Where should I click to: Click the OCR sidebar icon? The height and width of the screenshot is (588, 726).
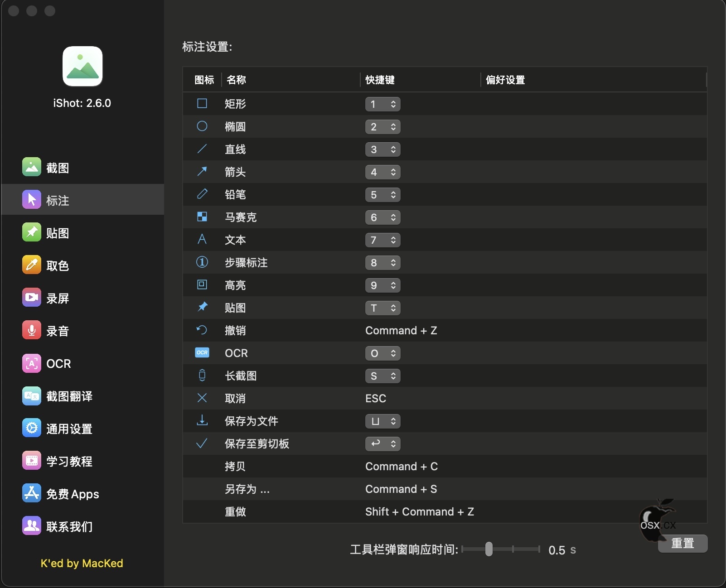pos(31,363)
